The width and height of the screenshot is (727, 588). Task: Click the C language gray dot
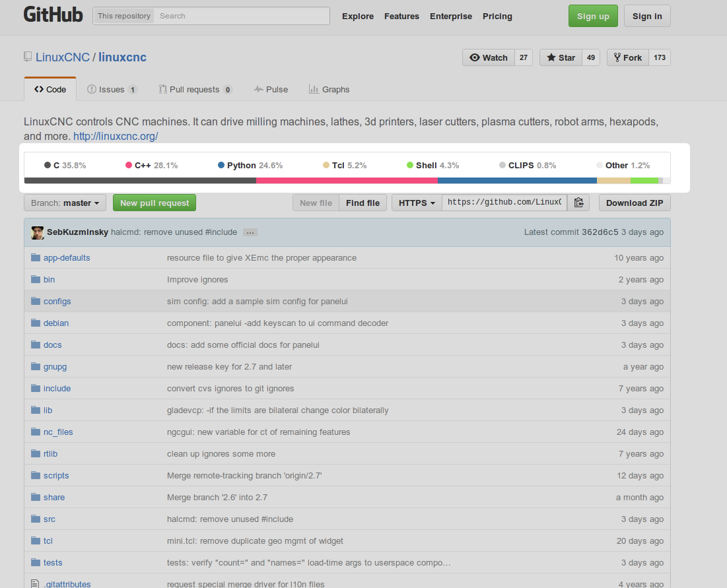pyautogui.click(x=48, y=165)
